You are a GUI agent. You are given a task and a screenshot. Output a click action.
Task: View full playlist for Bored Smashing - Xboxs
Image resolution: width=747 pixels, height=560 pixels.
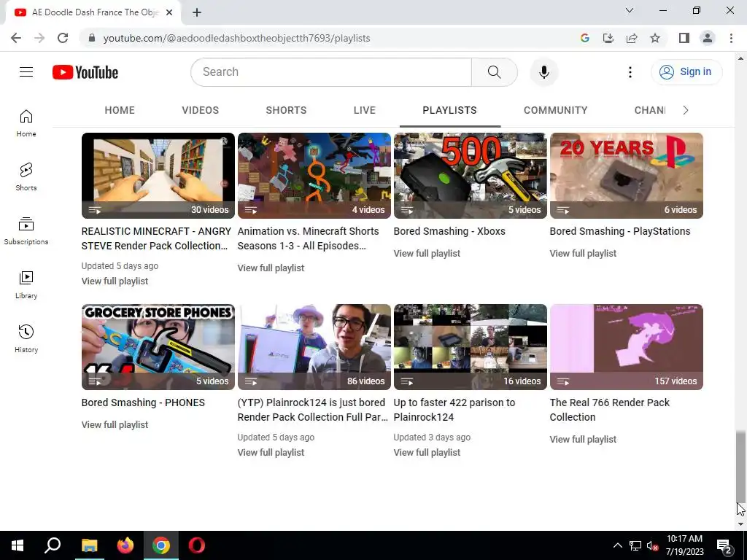click(x=427, y=254)
